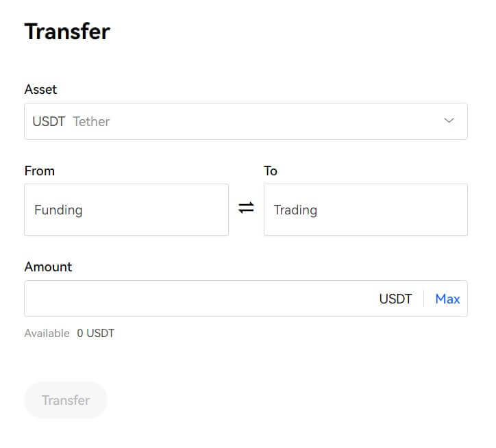496x448 pixels.
Task: Focus the Amount input field
Action: click(199, 299)
